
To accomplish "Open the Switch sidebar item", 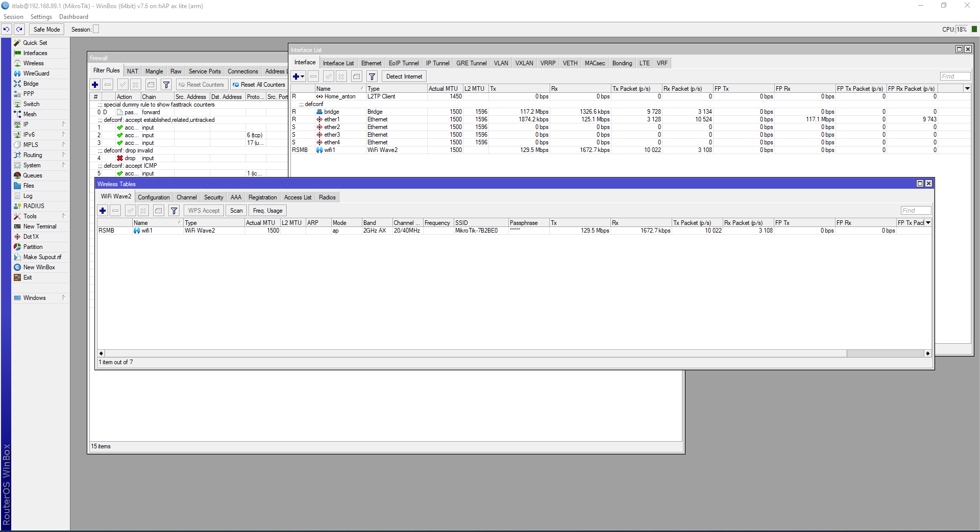I will (31, 104).
